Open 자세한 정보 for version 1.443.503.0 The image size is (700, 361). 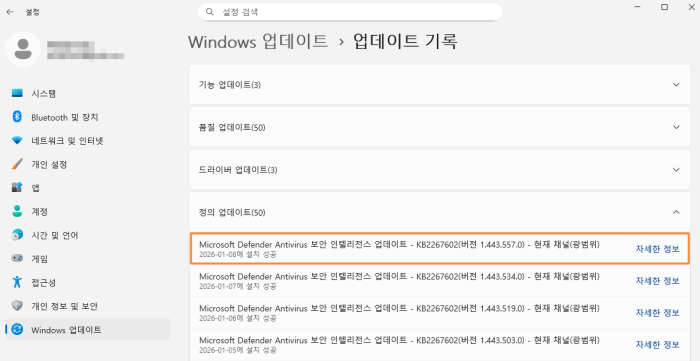pos(657,344)
